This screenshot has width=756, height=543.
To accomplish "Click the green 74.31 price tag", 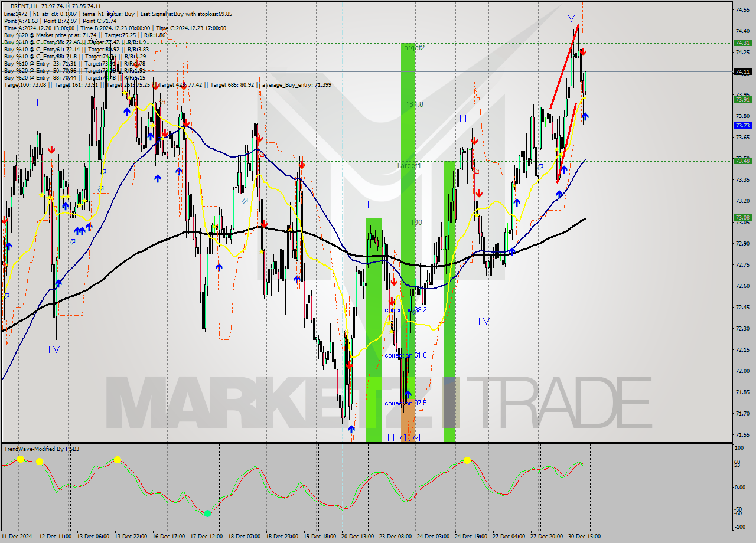I will tap(742, 42).
